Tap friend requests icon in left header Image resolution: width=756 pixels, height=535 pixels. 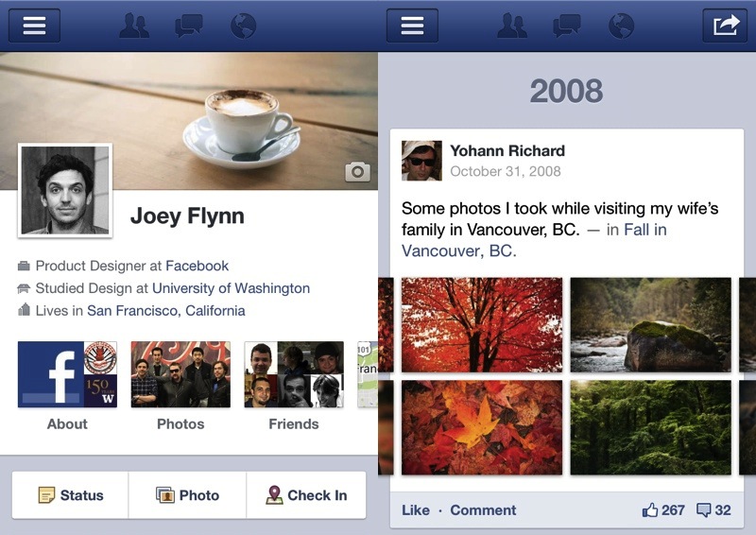click(x=134, y=26)
